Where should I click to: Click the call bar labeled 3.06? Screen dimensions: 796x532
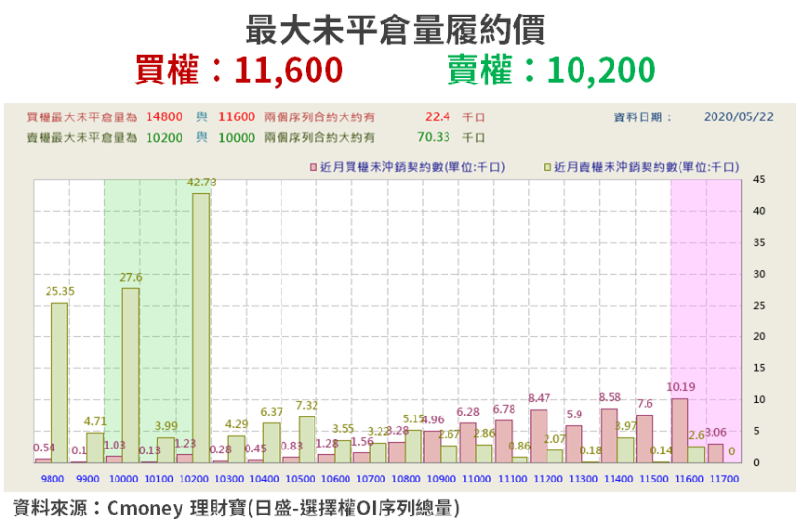pos(715,452)
